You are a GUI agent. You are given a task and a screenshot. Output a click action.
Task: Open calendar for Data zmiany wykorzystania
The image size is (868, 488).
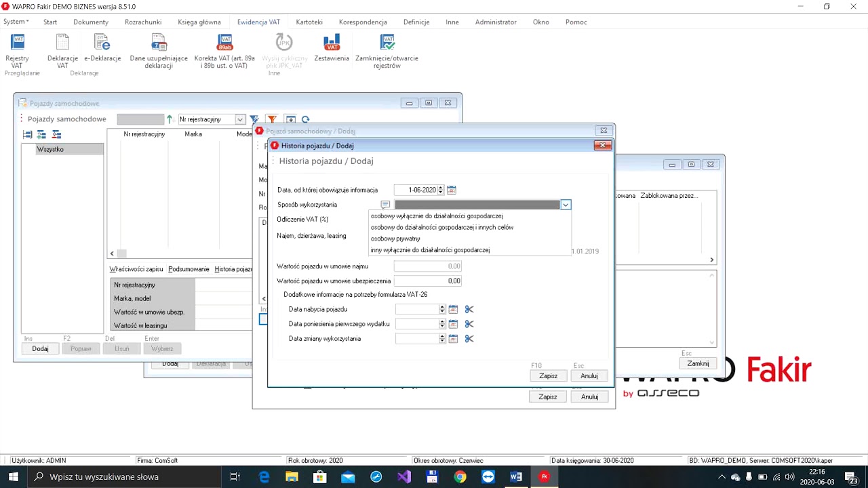tap(453, 339)
